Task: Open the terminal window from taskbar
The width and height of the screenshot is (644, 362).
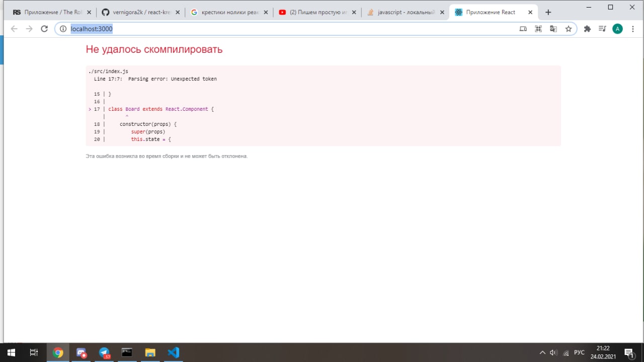Action: pos(127,352)
